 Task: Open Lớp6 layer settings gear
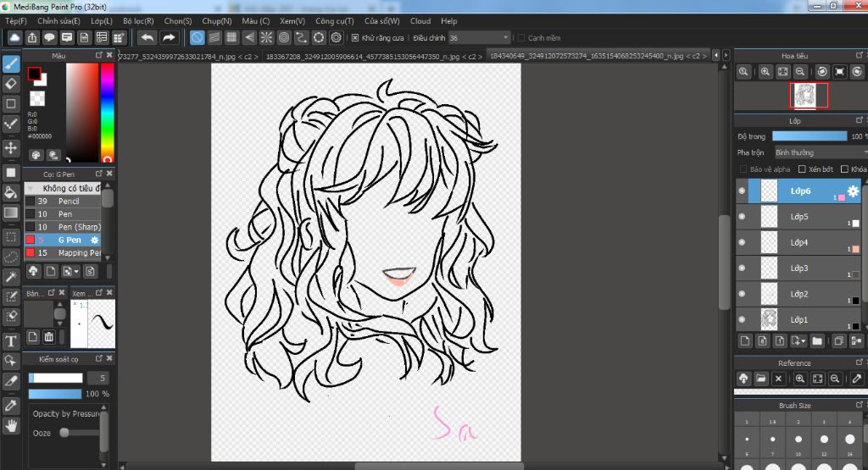[x=853, y=191]
